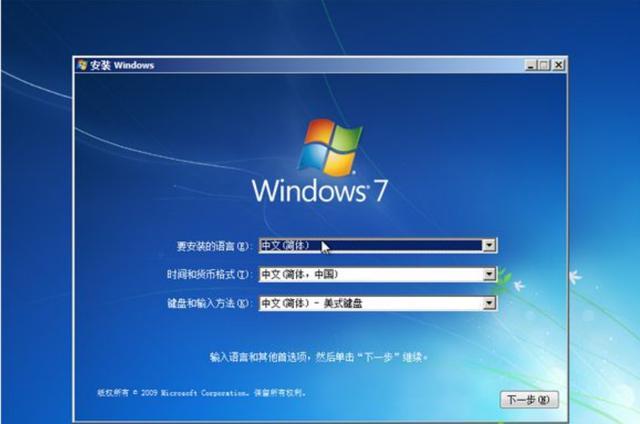Click the 键盘和输入方法 label

coord(207,303)
